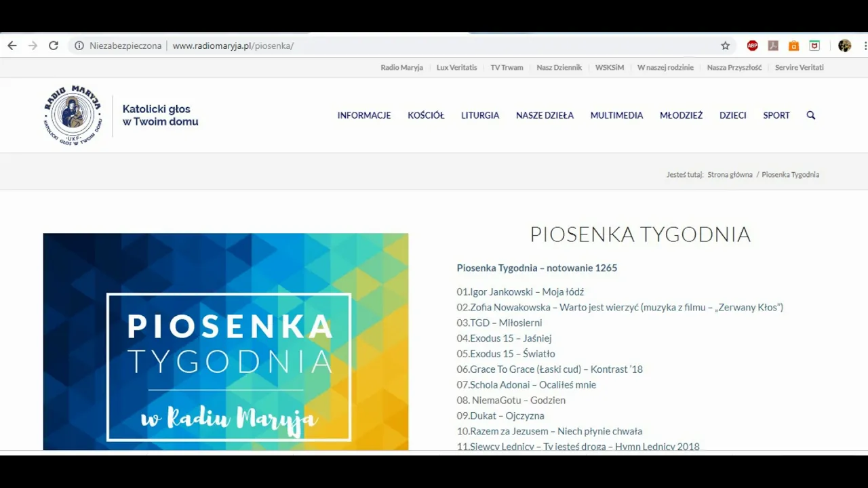Select '02.Zofia Nowakowska – Warto jest wierzyć' entry

click(x=620, y=308)
